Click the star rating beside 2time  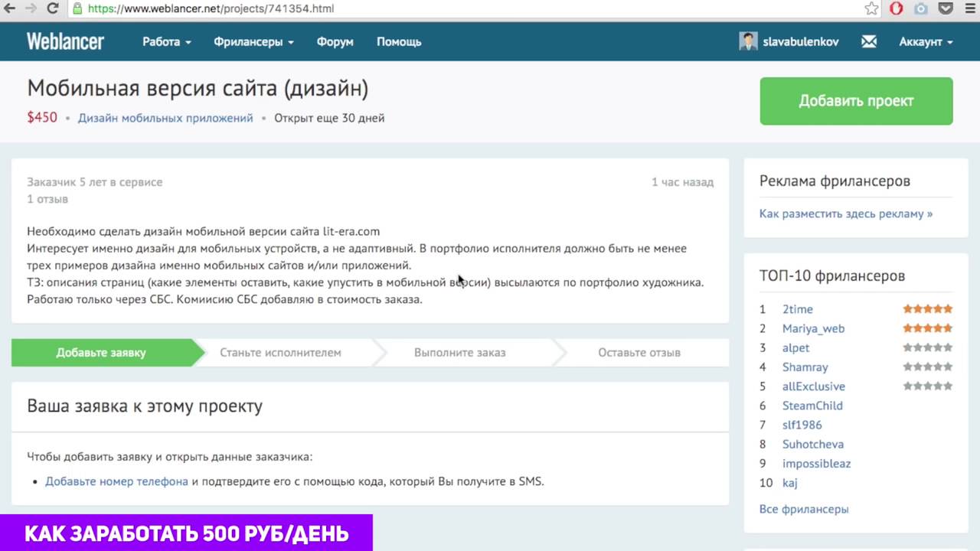pyautogui.click(x=928, y=309)
